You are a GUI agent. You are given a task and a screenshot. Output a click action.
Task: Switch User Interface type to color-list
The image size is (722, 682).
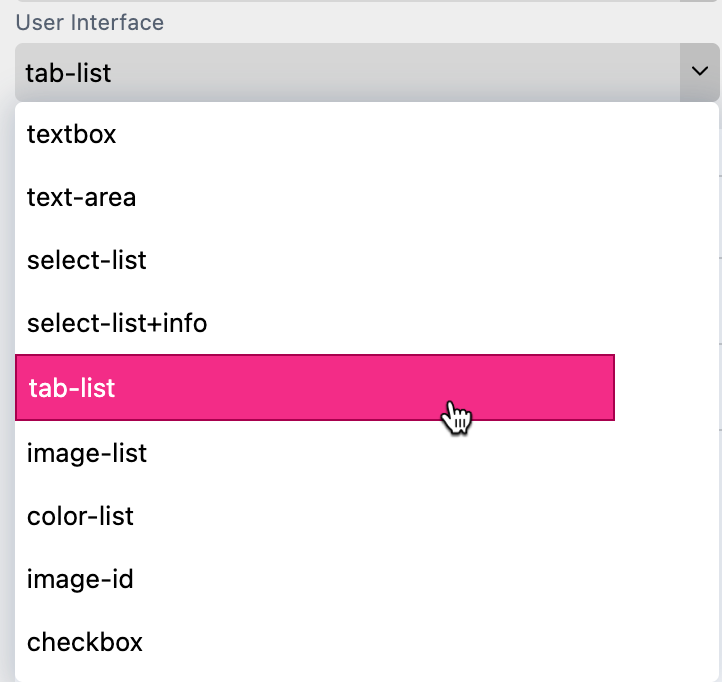click(81, 516)
